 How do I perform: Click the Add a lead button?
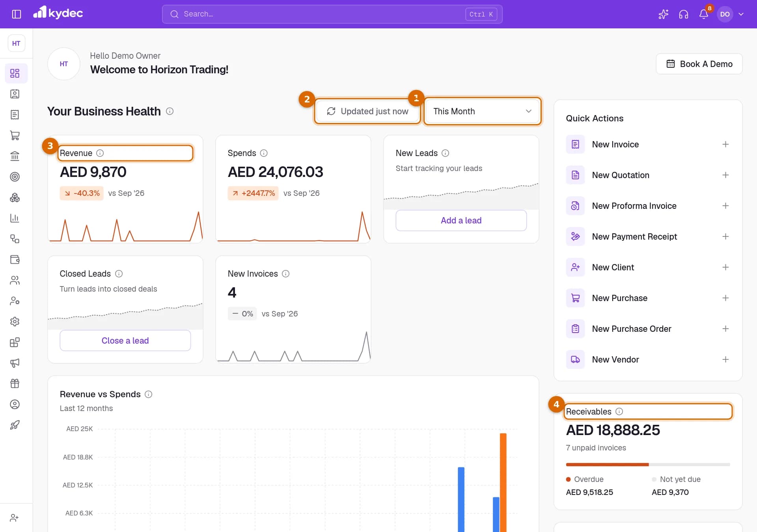(x=461, y=220)
